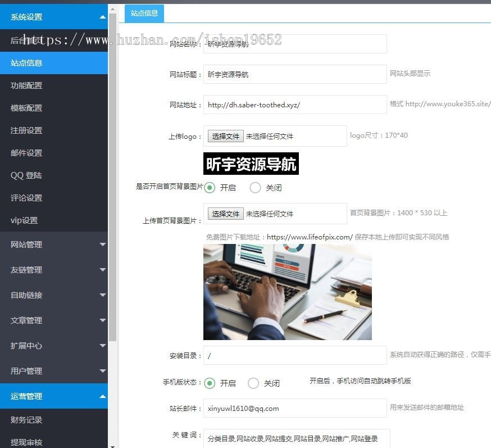Open 站点信息 in the sidebar
491x448 pixels.
click(54, 63)
